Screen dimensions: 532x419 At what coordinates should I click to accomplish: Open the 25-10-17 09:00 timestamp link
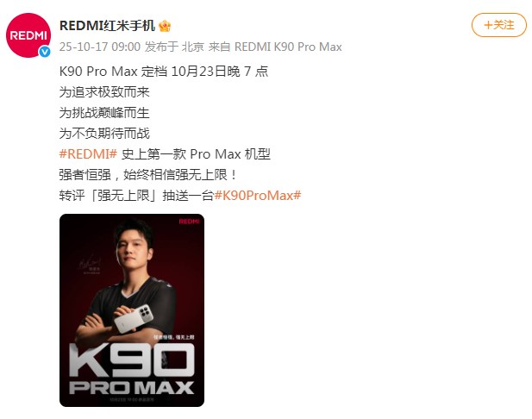click(x=100, y=47)
